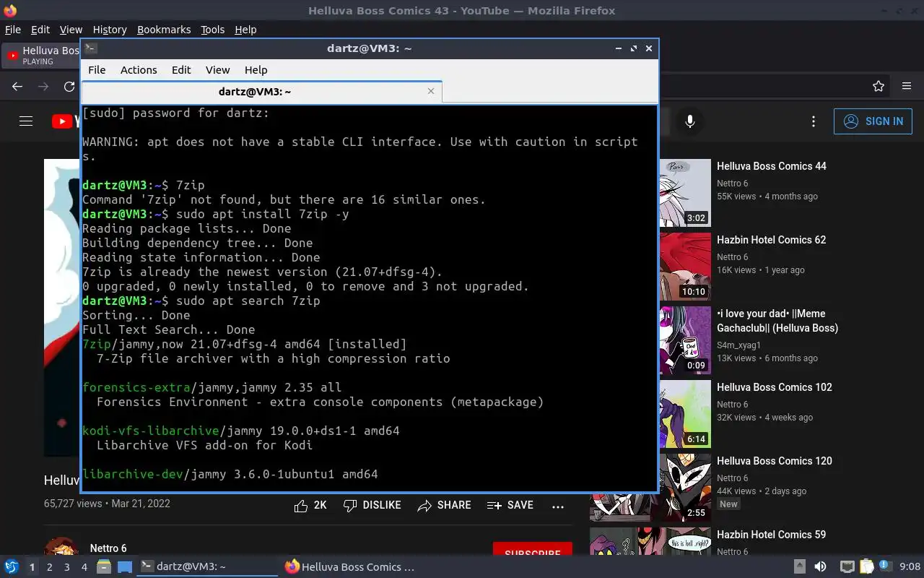
Task: Open Firefox Bookmarks menu
Action: [164, 30]
